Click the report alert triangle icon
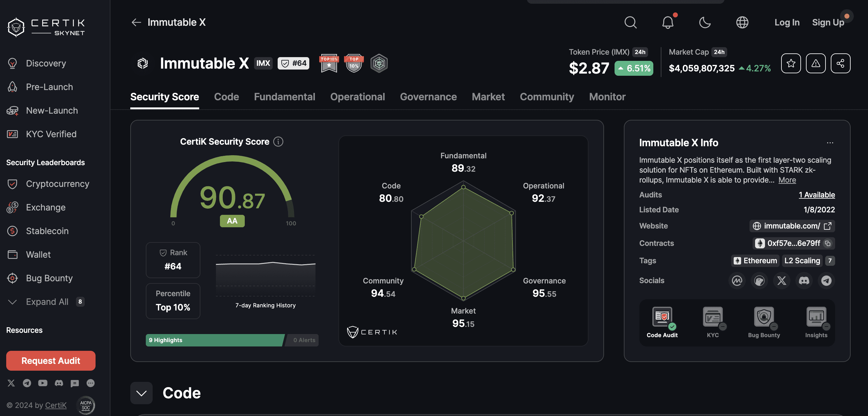868x416 pixels. point(816,63)
